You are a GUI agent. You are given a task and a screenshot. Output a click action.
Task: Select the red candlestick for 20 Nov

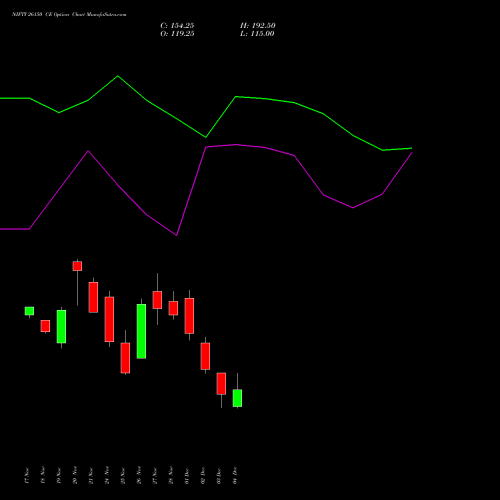tap(77, 266)
